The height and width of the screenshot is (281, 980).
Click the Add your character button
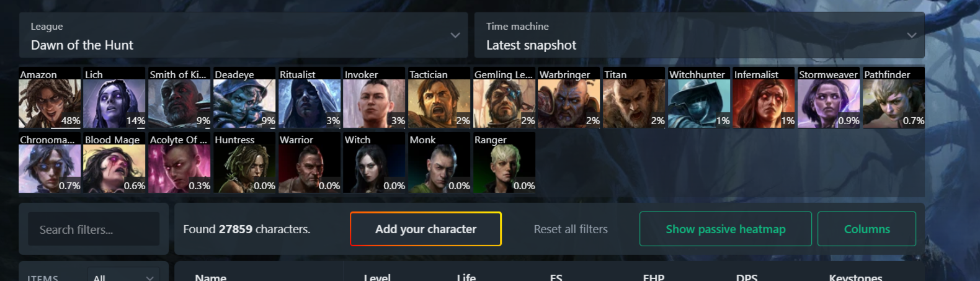(x=425, y=229)
